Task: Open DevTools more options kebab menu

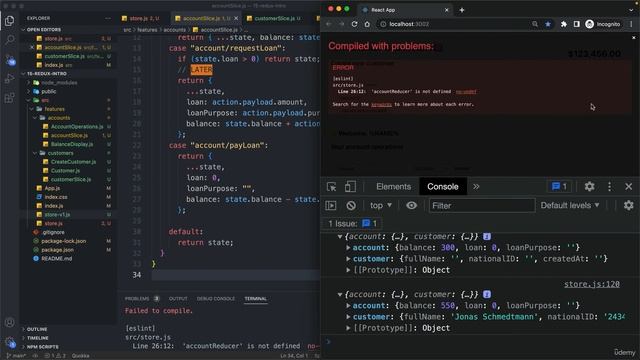Action: [609, 187]
